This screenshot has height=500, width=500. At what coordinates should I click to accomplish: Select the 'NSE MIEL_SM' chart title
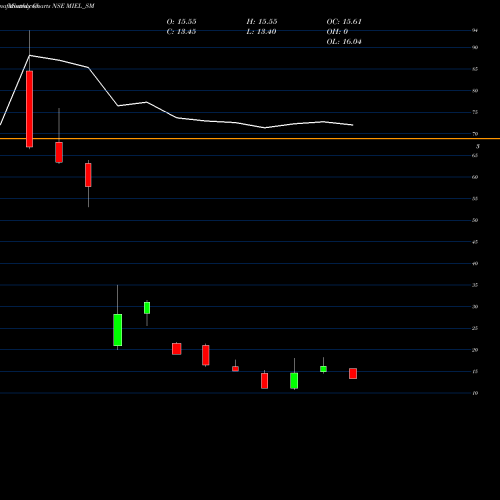[x=73, y=6]
